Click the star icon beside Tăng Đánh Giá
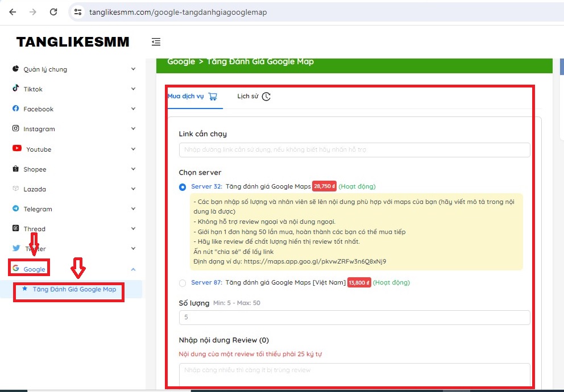Screen dimensions: 564x392 tap(24, 288)
